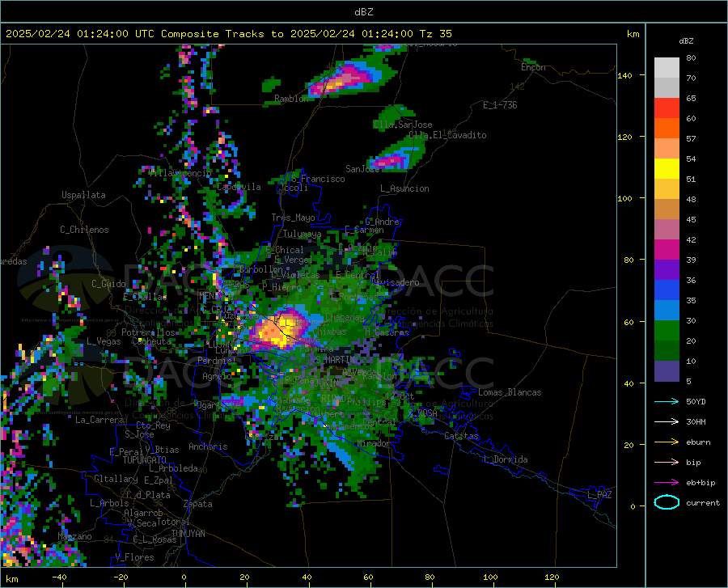The image size is (728, 588).
Task: Click the 'Tz 35' threshold text in header
Action: (435, 34)
